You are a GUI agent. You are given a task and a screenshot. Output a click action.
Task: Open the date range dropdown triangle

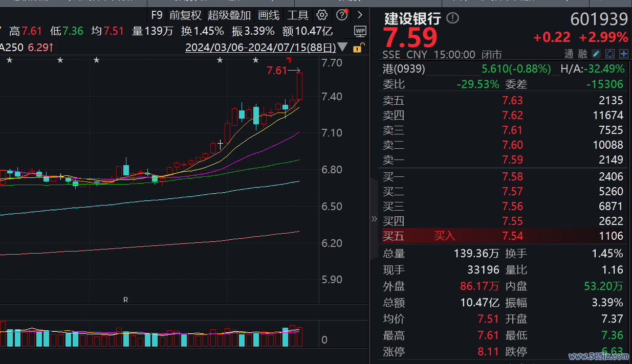coord(342,48)
